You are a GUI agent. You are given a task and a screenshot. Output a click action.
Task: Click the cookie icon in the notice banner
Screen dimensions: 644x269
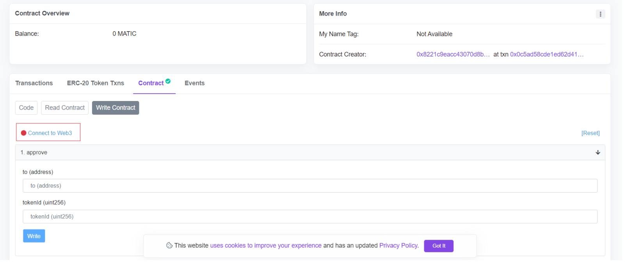point(169,245)
